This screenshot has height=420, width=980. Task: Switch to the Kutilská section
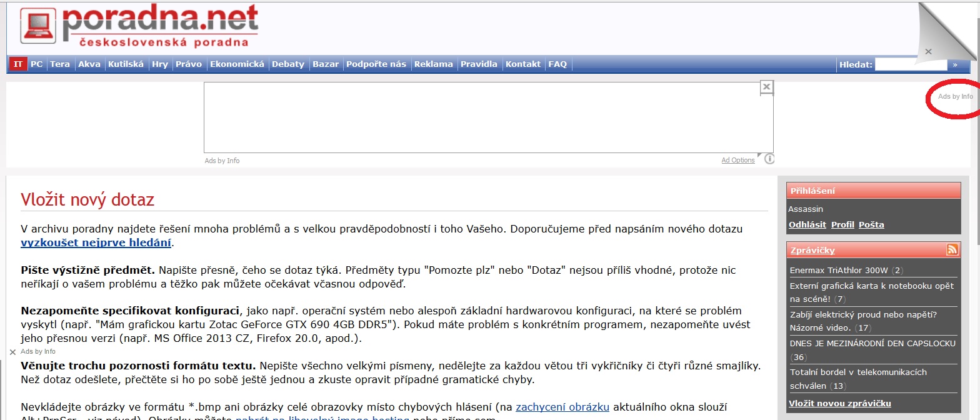tap(126, 64)
